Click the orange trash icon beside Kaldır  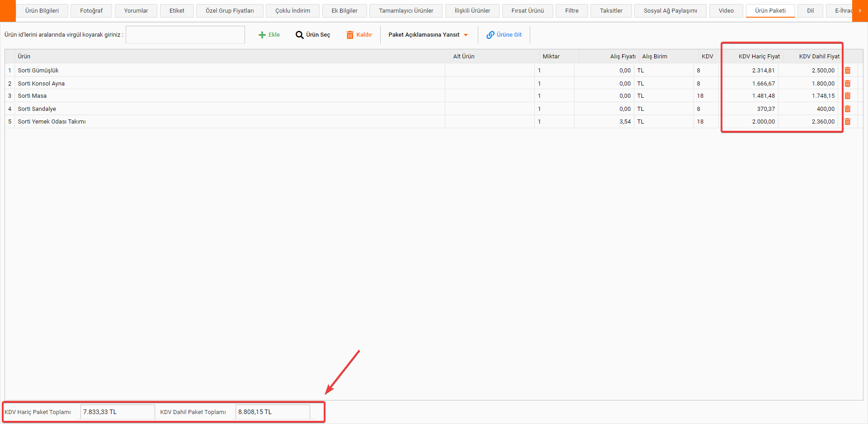pos(350,35)
